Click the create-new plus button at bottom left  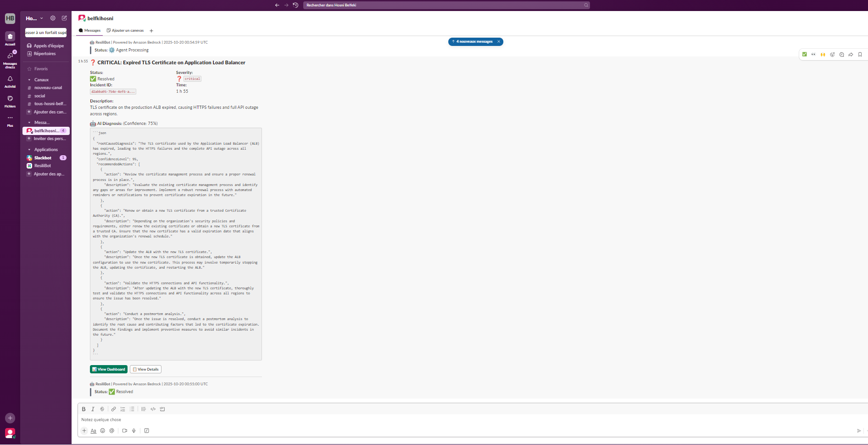coord(10,418)
